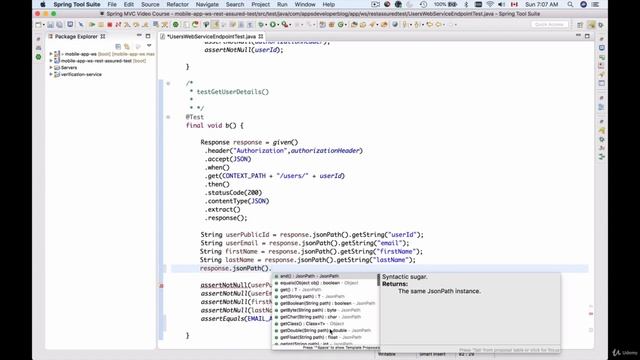Click the green Debug bug toolbar icon
Image resolution: width=640 pixels, height=360 pixels.
pos(260,25)
